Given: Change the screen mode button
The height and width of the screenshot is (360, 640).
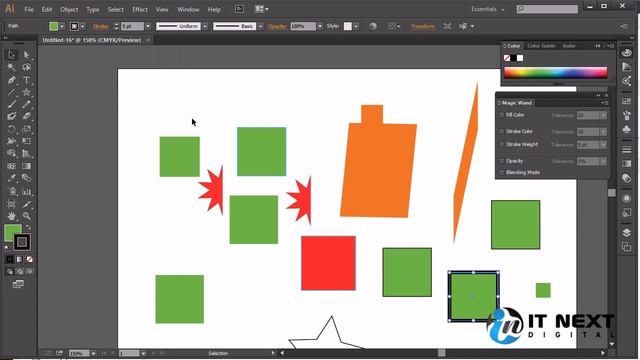Looking at the screenshot, I should 18,284.
